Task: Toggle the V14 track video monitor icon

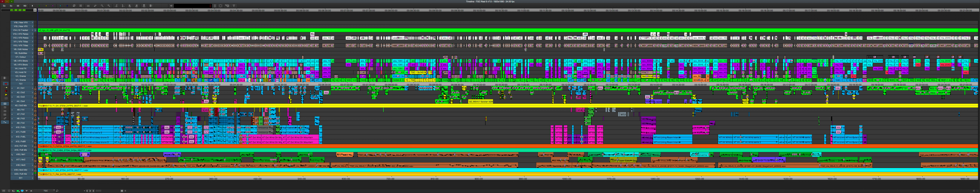Action: (x=35, y=30)
